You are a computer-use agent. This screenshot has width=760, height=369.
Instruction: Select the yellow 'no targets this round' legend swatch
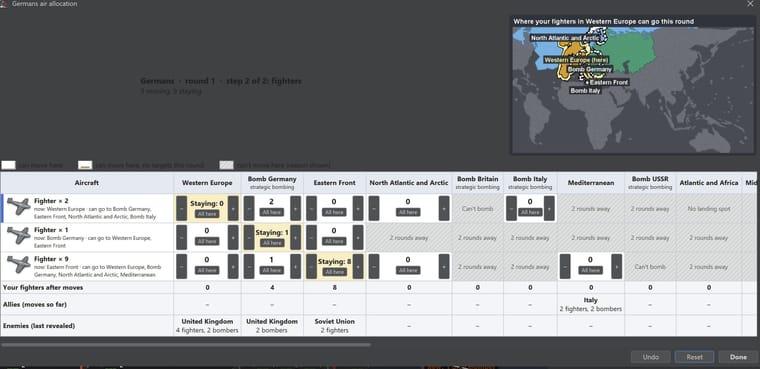click(x=85, y=165)
